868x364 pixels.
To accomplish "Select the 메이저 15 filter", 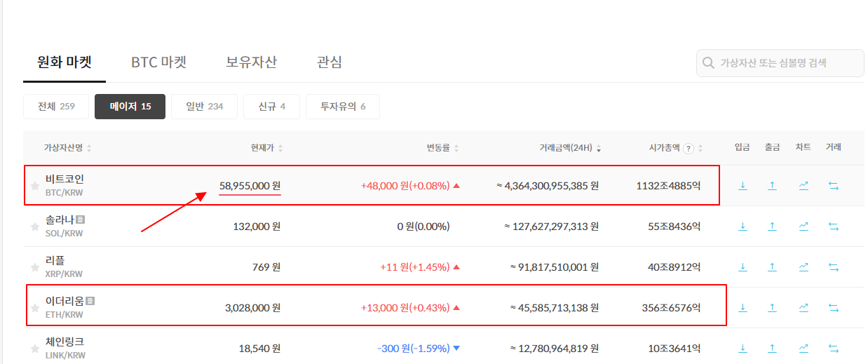I will pos(130,107).
